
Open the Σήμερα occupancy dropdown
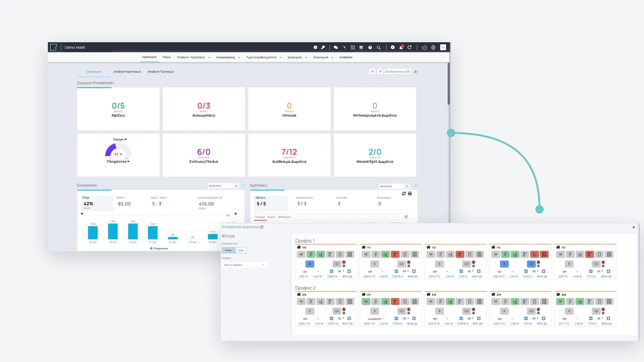(120, 139)
